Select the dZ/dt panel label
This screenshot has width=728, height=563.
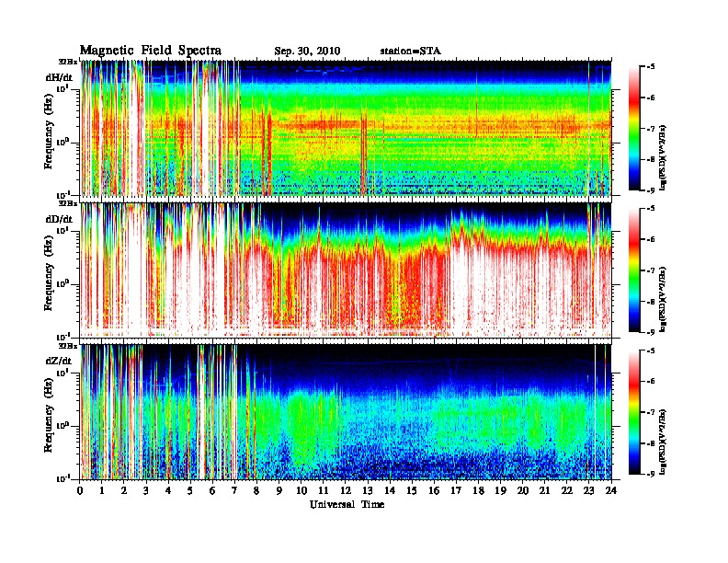pyautogui.click(x=59, y=361)
